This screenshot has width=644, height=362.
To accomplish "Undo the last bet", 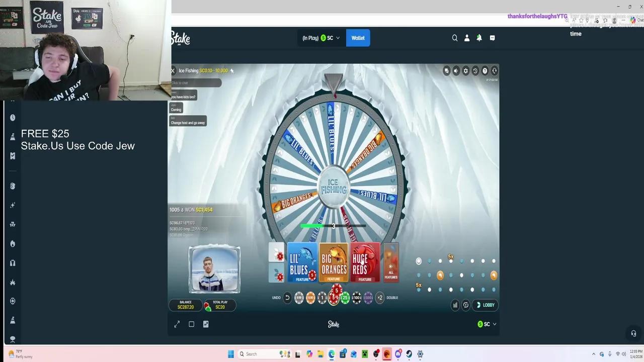I will tap(287, 298).
